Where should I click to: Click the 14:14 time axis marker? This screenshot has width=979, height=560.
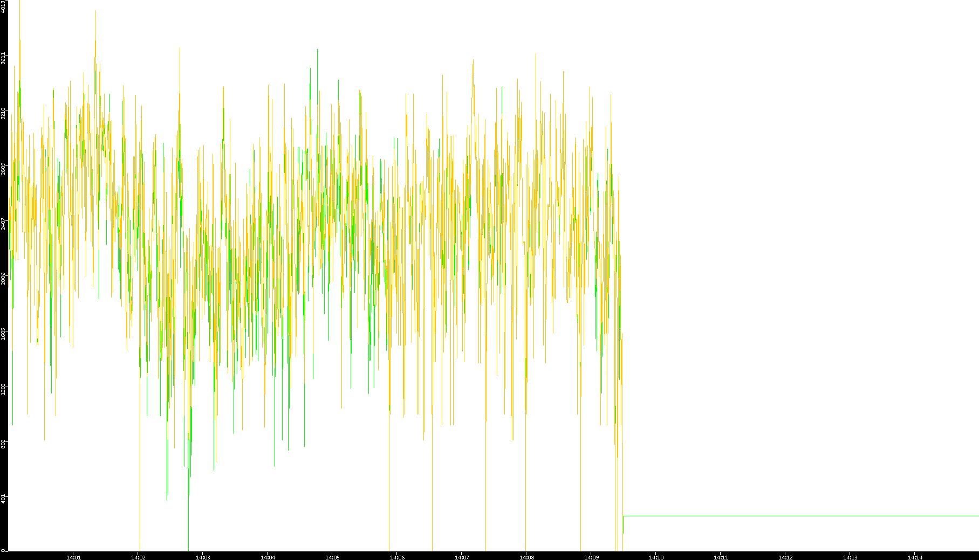(915, 557)
